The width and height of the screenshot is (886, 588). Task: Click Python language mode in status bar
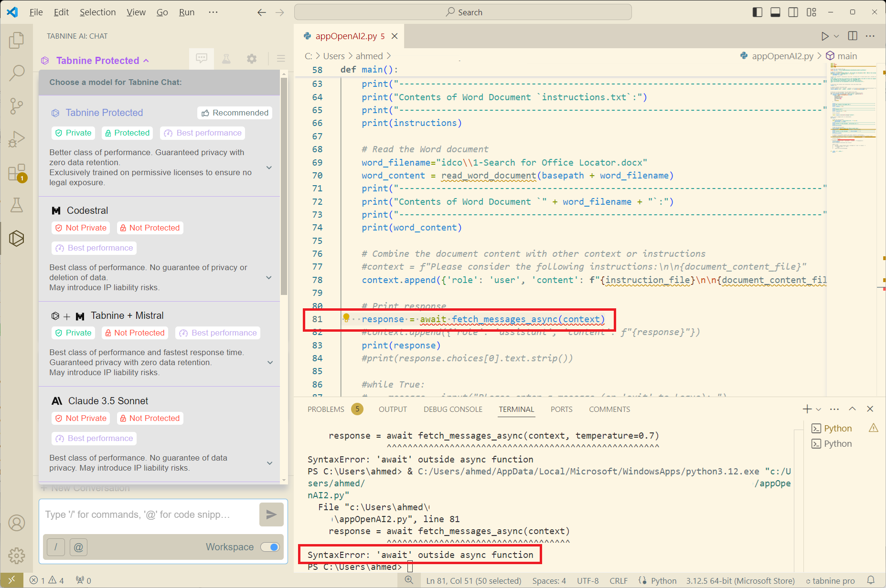pyautogui.click(x=663, y=581)
